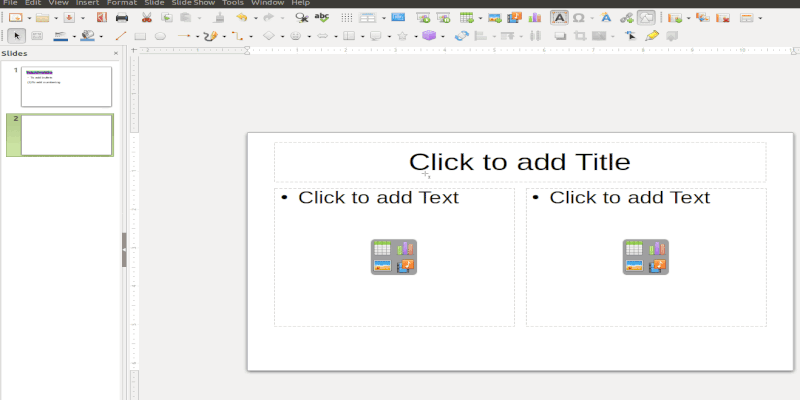Click the Insert Chart icon
Image resolution: width=800 pixels, height=400 pixels.
pos(535,18)
